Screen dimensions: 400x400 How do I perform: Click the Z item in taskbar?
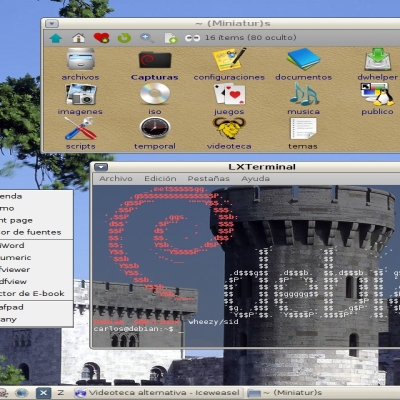(x=61, y=393)
